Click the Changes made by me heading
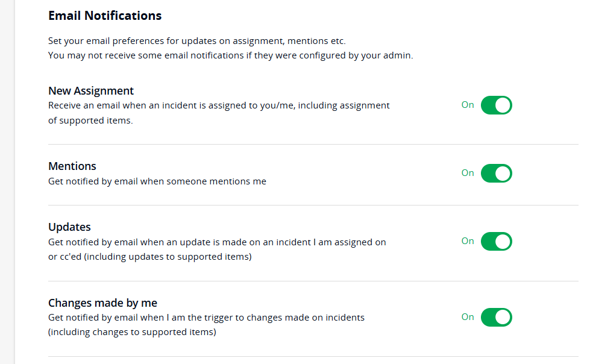This screenshot has width=593, height=364. (x=102, y=303)
